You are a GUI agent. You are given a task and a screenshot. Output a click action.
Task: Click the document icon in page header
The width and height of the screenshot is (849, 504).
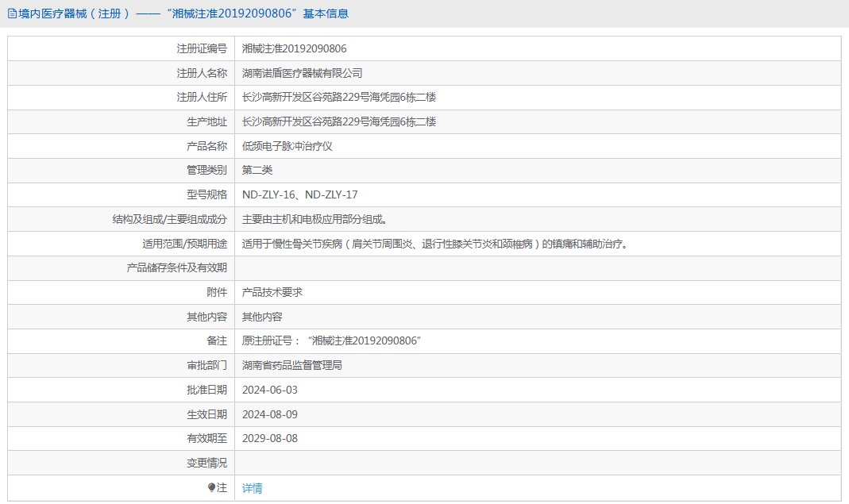point(12,13)
